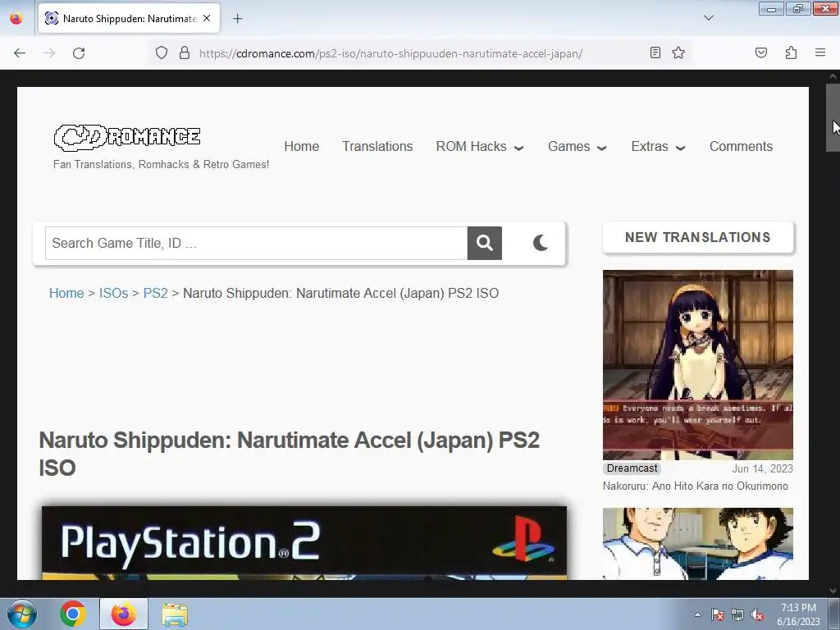
Task: Click the network tray icon
Action: tap(737, 615)
